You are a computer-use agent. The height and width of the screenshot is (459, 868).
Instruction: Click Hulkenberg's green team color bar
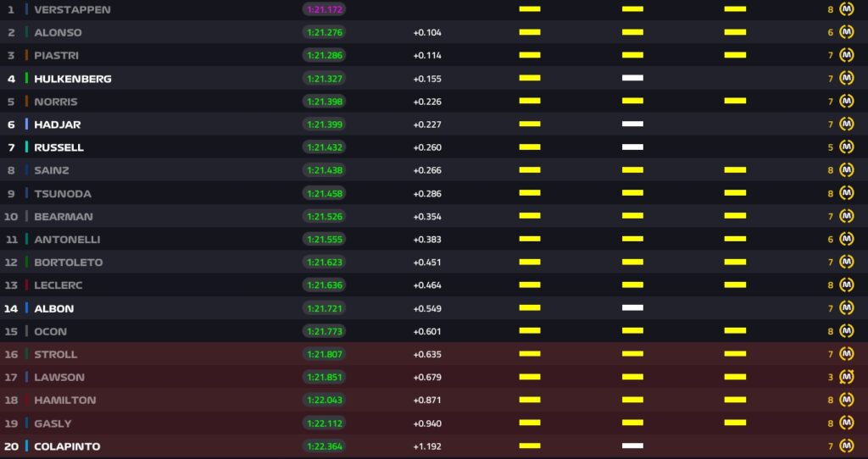pos(26,78)
